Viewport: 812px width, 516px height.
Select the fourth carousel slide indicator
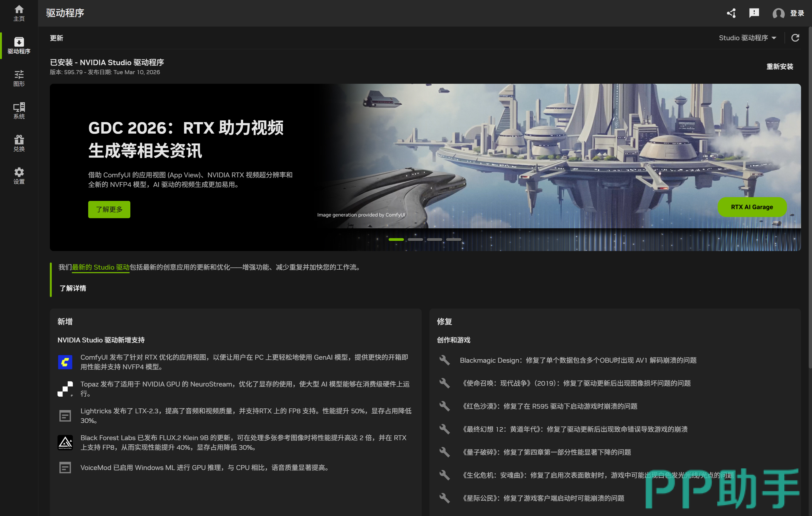tap(454, 239)
